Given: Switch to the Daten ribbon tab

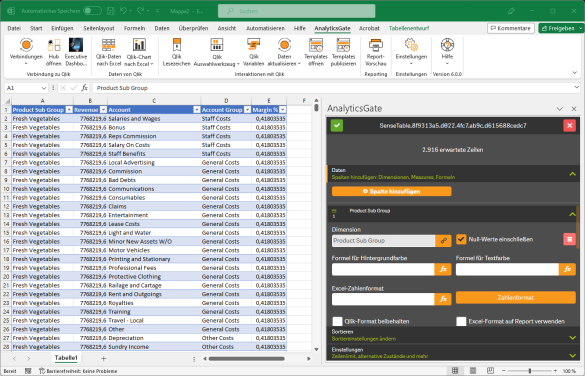Looking at the screenshot, I should (162, 28).
